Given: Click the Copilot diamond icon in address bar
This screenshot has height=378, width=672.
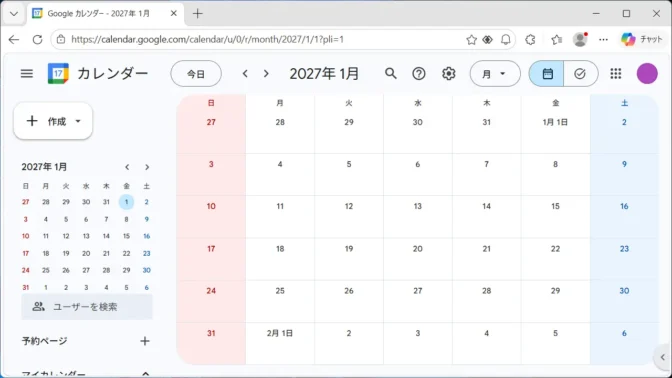Looking at the screenshot, I should click(488, 39).
